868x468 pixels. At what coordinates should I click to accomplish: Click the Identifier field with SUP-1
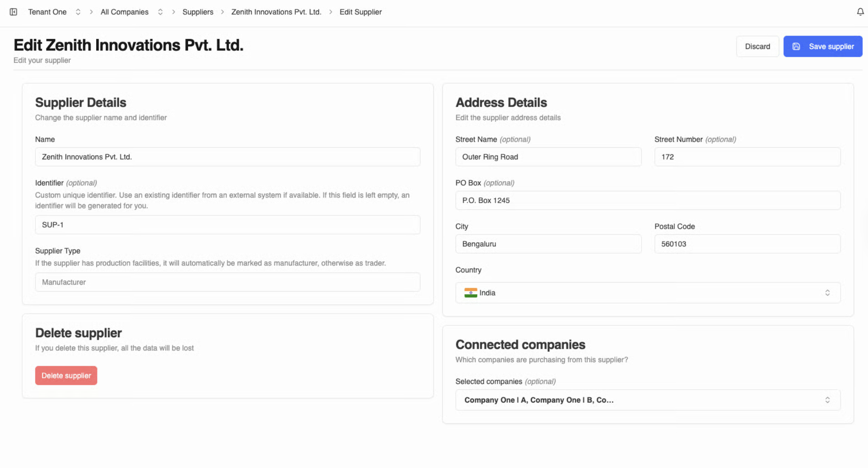click(227, 225)
